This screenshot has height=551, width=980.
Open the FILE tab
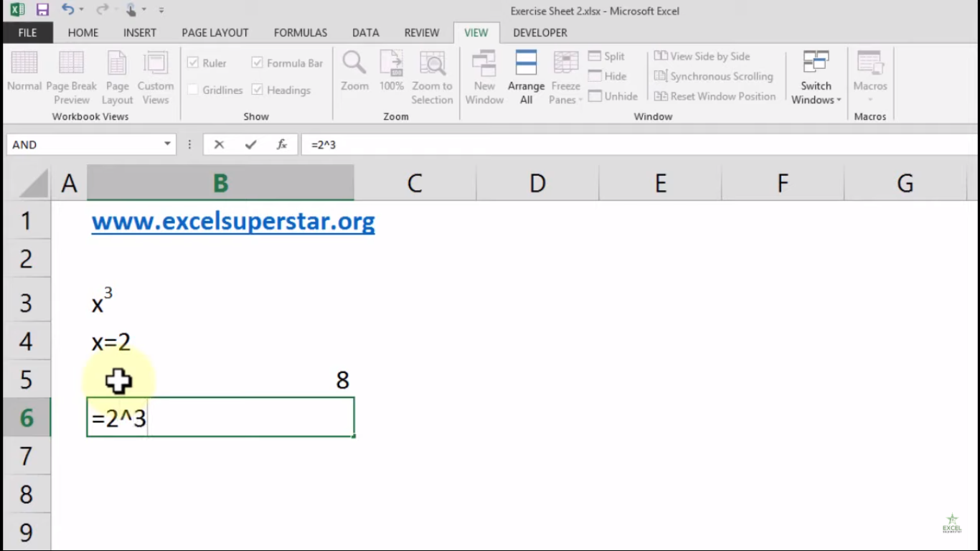27,32
